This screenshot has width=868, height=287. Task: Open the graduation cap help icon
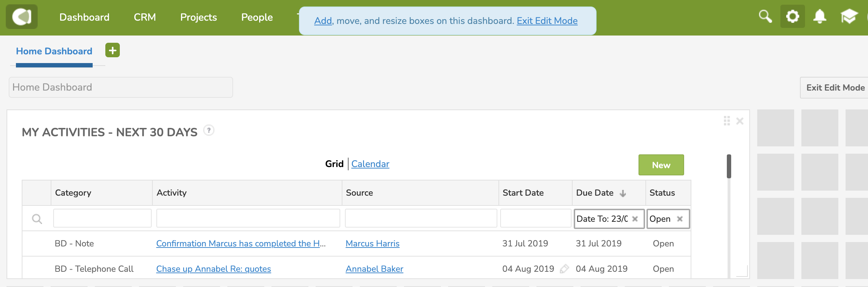click(849, 16)
